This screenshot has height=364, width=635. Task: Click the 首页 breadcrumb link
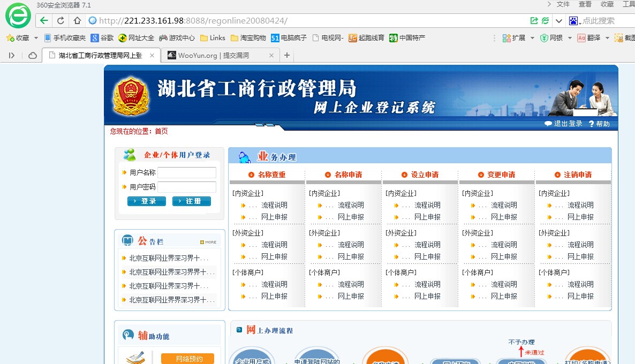tap(161, 131)
